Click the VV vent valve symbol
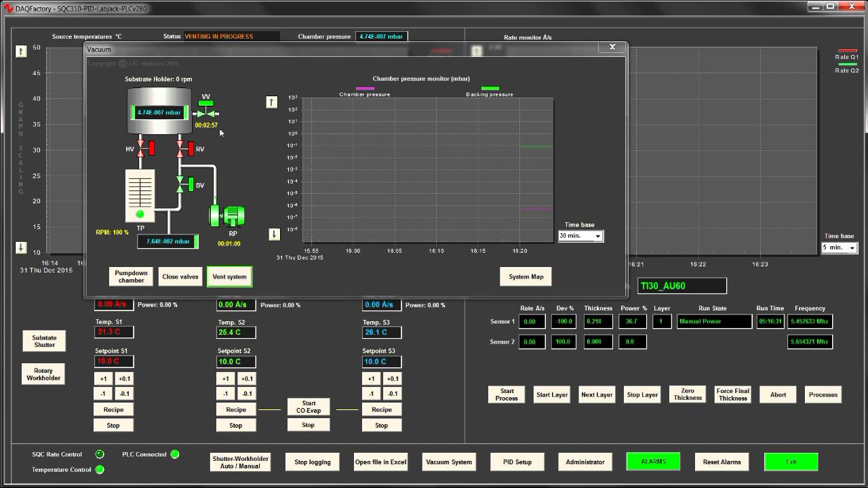Viewport: 868px width, 488px height. (206, 113)
